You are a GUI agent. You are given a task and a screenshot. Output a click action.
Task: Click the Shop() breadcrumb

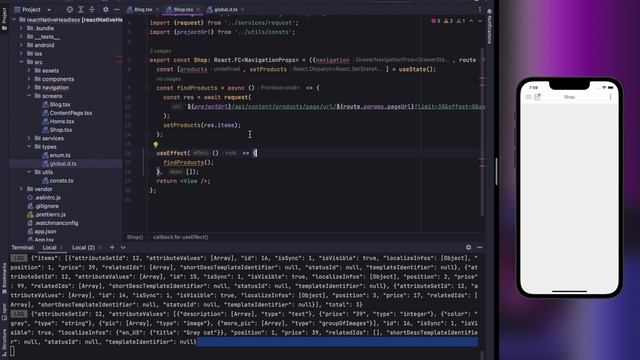tap(135, 237)
